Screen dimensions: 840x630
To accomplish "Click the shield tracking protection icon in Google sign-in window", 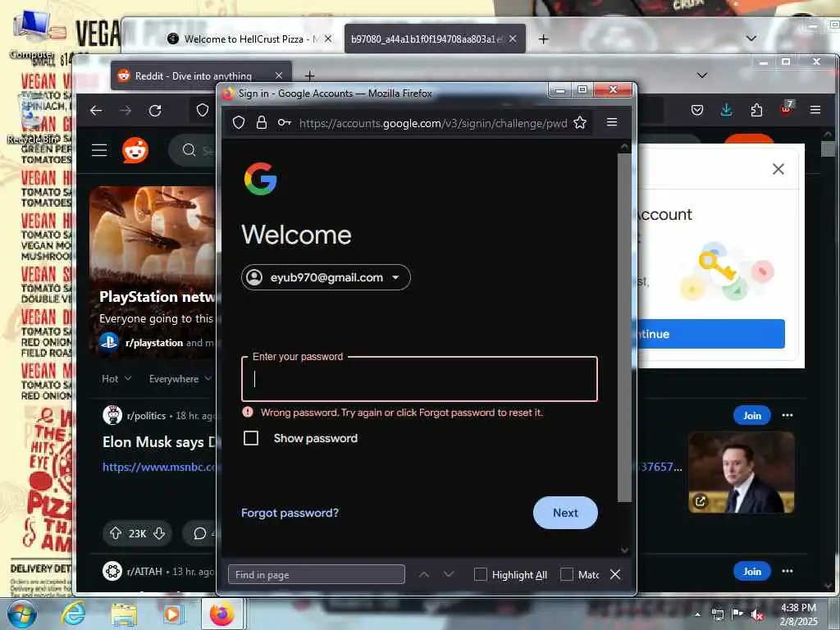I will click(239, 123).
